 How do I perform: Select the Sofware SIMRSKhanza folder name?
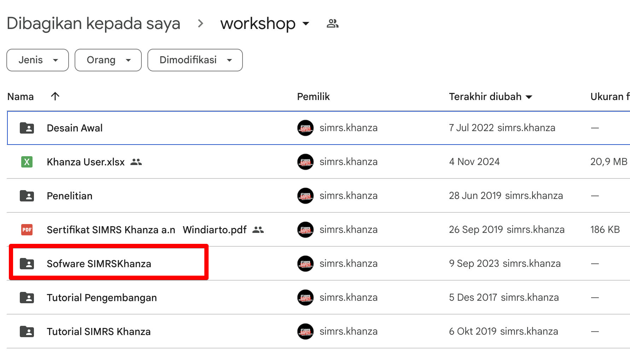pos(99,264)
